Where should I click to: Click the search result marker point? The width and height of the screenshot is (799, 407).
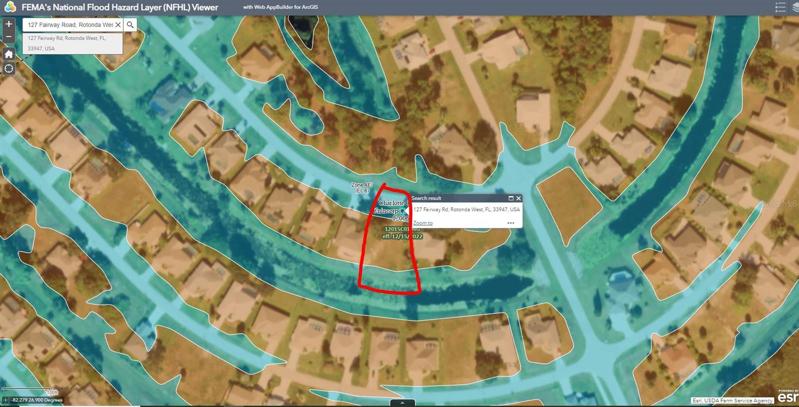(404, 210)
